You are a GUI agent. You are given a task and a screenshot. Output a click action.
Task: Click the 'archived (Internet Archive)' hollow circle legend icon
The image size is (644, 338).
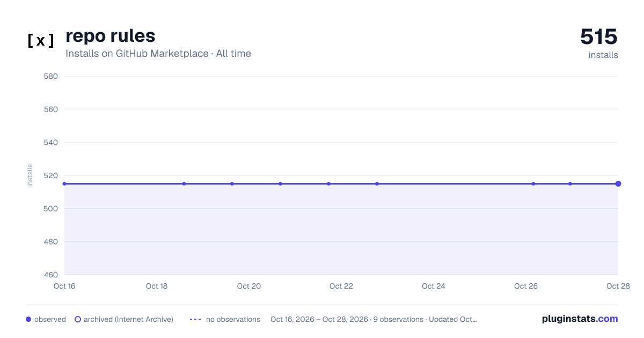(x=78, y=319)
